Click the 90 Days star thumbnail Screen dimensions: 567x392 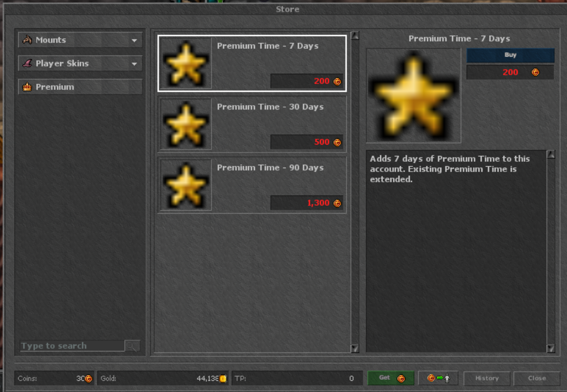point(185,185)
